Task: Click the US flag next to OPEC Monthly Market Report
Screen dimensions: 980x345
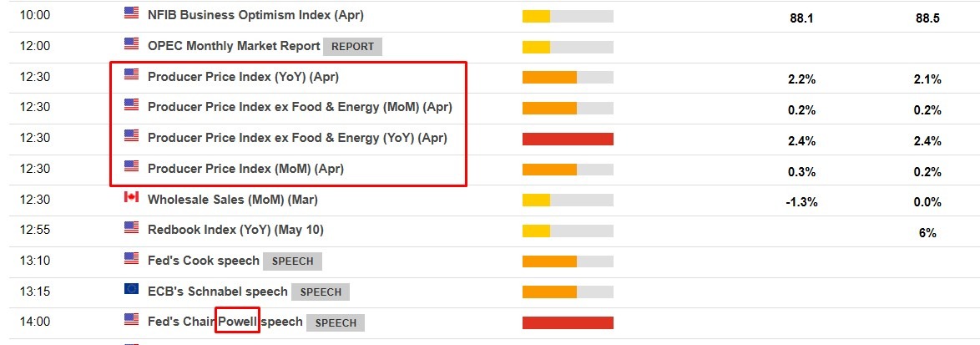Action: [x=131, y=44]
